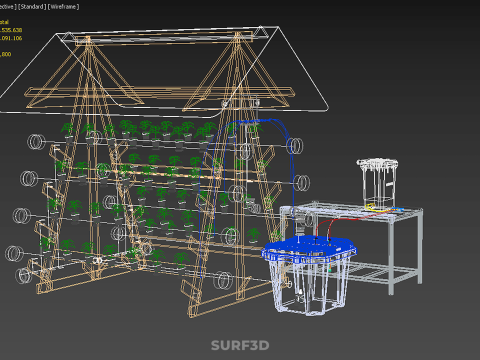Select the blue reservoir lid object
The image size is (480, 360).
coord(309,248)
